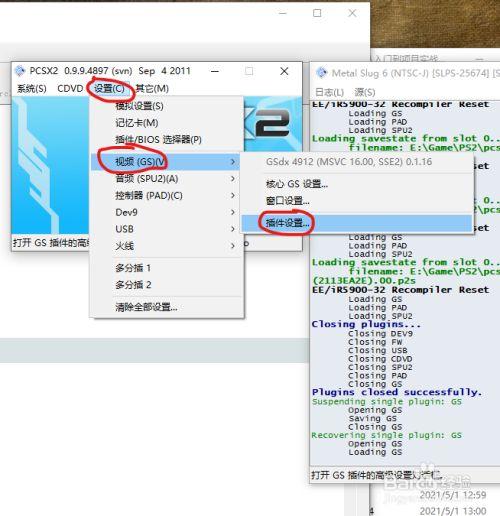This screenshot has height=516, width=500.
Task: Toggle 多分插 2 option
Action: coord(133,285)
